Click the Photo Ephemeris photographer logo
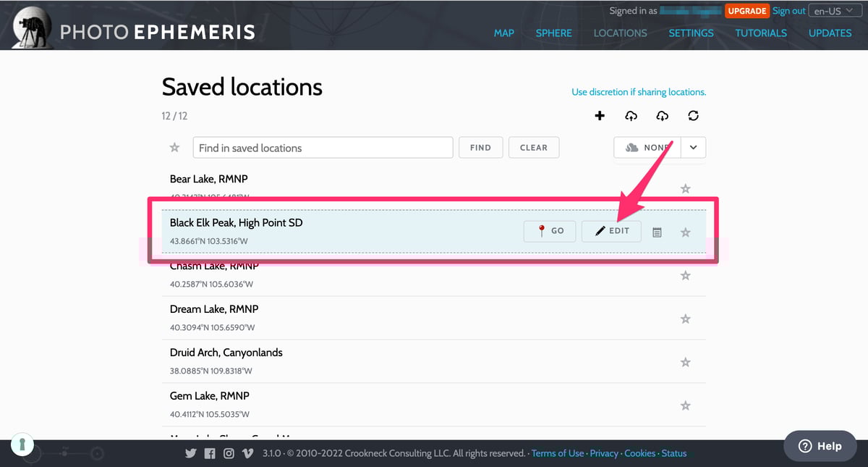 (32, 27)
